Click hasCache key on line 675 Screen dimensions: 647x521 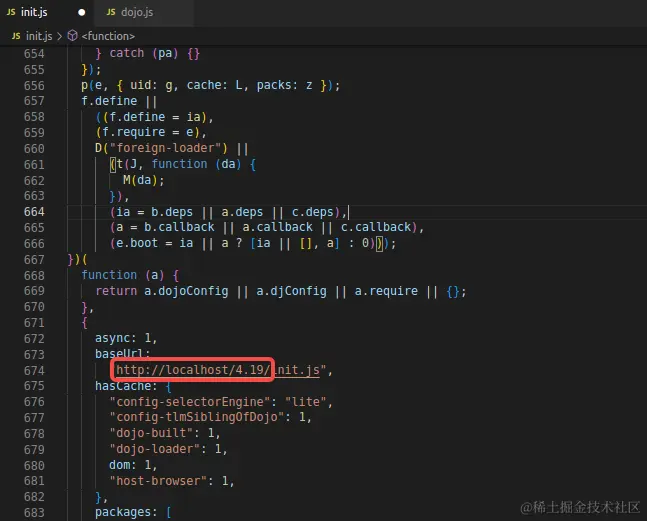pos(123,386)
